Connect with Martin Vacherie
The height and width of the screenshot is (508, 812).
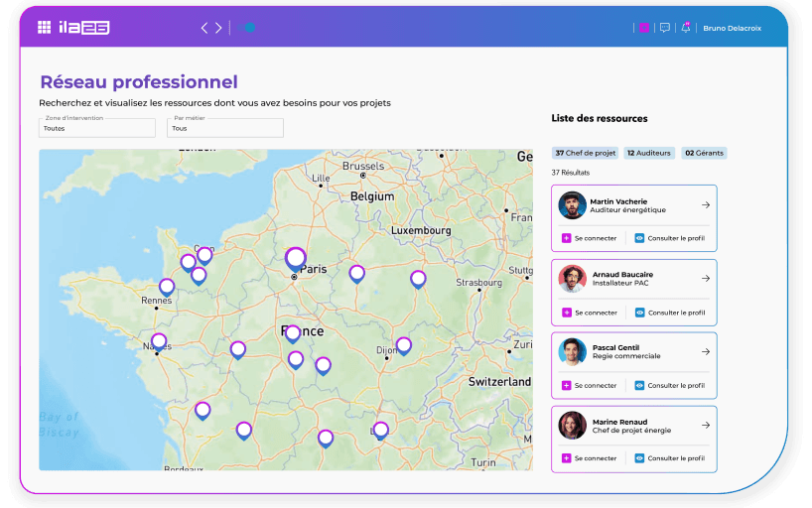tap(590, 239)
